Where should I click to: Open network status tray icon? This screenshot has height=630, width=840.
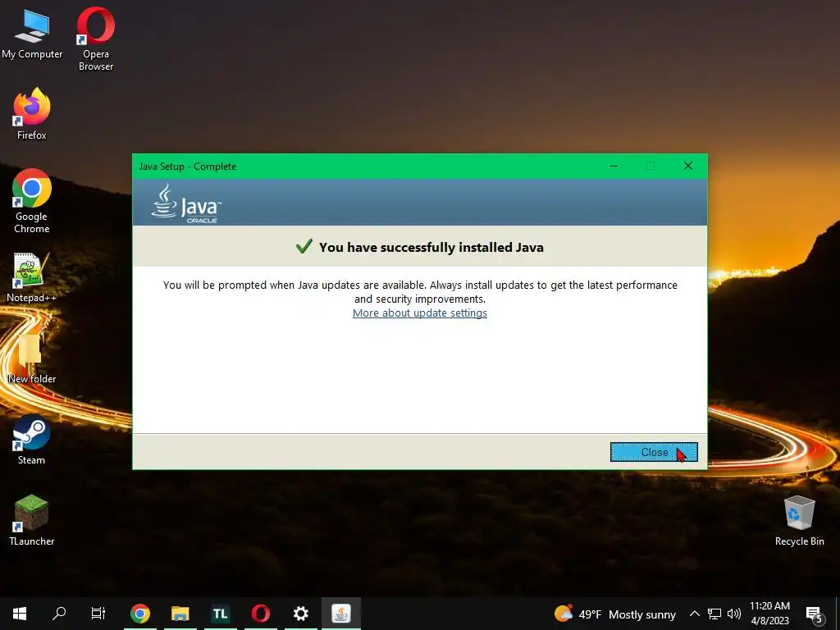[714, 614]
